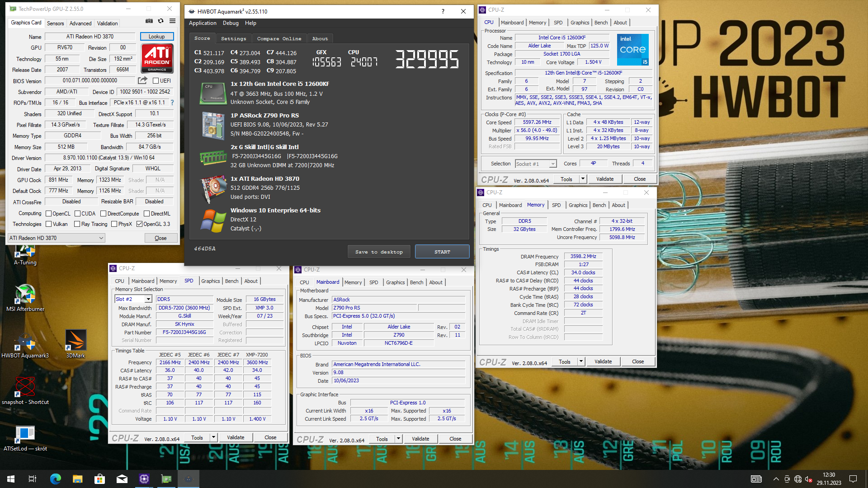
Task: Click the START benchmark button
Action: click(442, 252)
